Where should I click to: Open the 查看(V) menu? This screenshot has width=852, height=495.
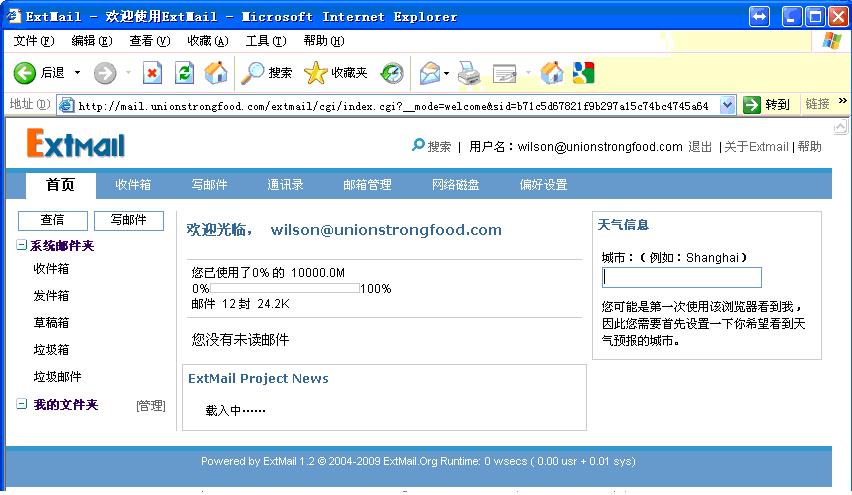149,41
